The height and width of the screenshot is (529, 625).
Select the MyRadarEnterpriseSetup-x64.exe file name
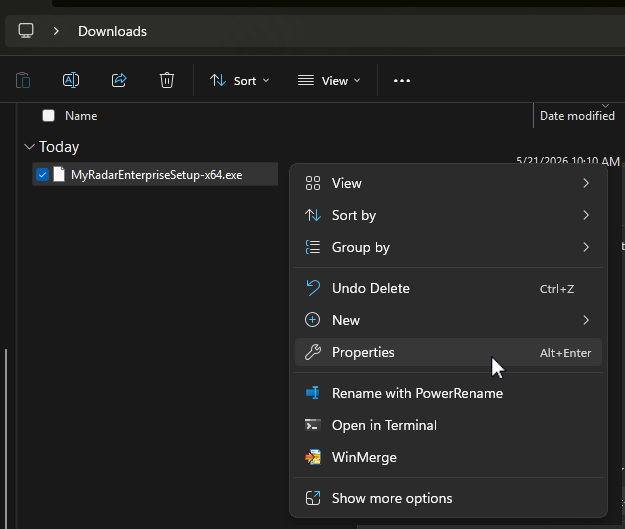(157, 175)
